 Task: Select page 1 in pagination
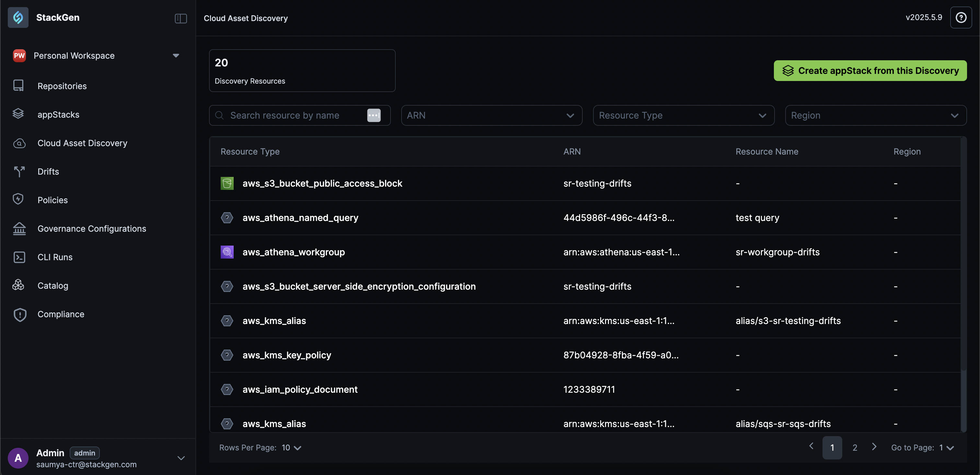pos(832,447)
